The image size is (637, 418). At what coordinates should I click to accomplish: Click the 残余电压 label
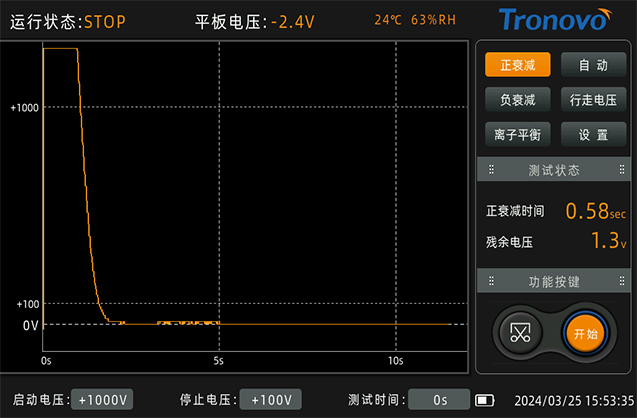pos(509,242)
